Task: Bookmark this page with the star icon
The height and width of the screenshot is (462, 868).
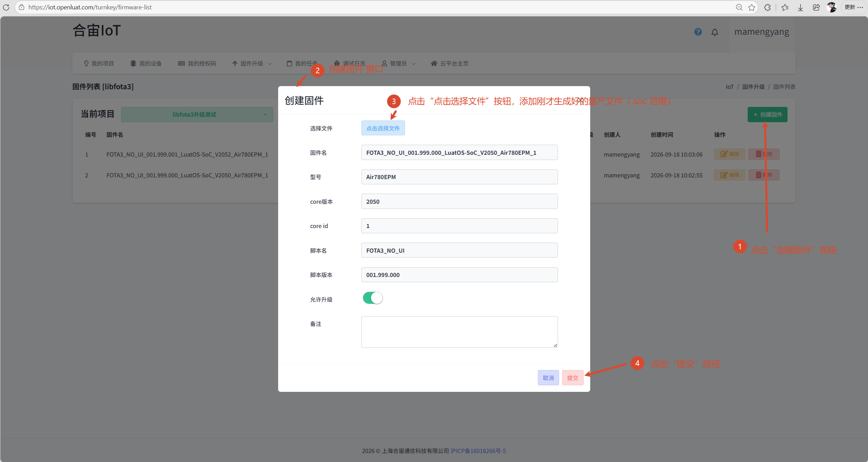Action: pyautogui.click(x=751, y=7)
